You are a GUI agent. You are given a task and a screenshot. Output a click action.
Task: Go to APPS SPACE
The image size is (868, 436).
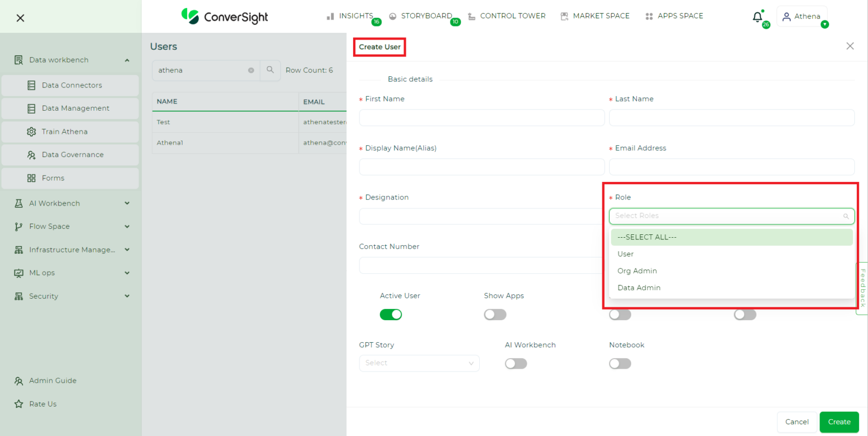click(x=680, y=16)
